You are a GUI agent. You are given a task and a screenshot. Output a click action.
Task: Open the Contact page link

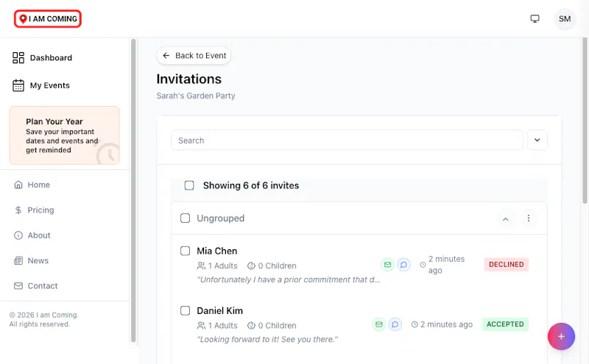click(x=43, y=285)
